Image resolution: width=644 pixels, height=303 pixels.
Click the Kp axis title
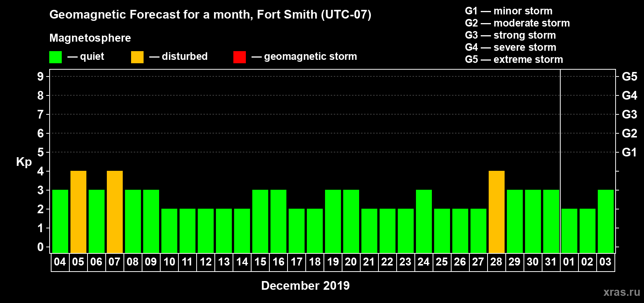coord(24,162)
